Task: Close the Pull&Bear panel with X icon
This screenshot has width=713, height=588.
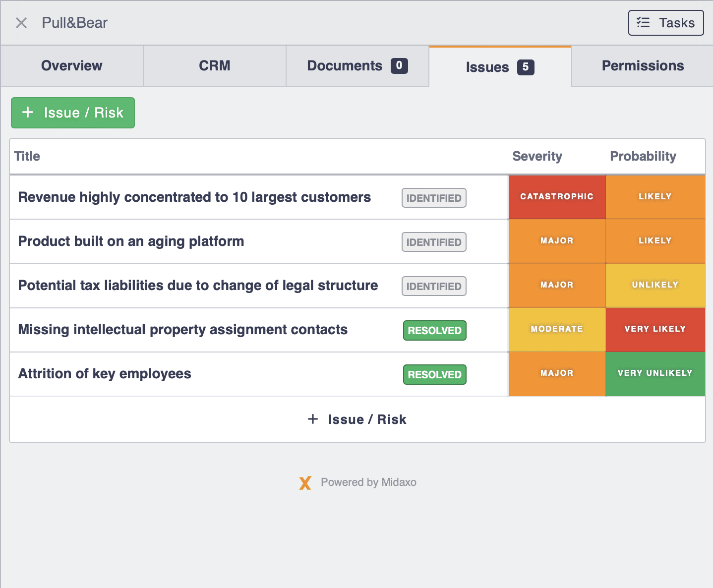Action: 21,23
